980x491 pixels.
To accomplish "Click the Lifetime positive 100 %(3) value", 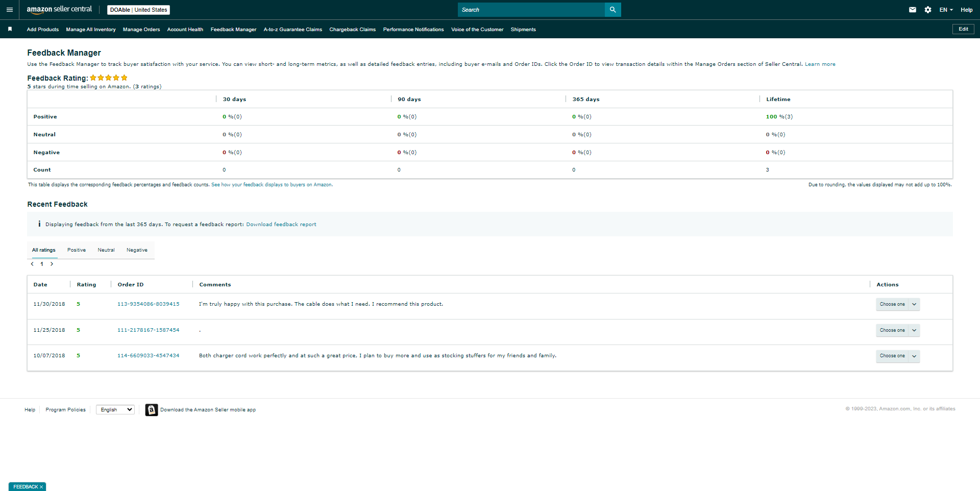I will (x=779, y=117).
